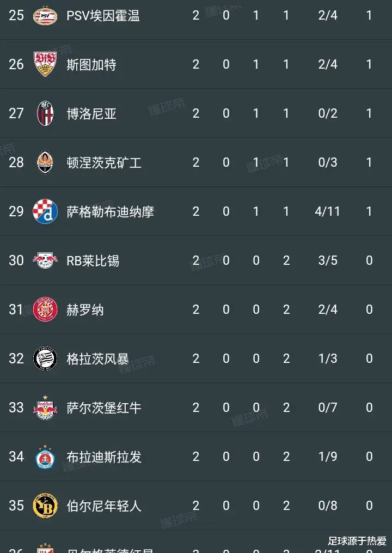Select the Red Bull Salzburg logo
Image resolution: width=392 pixels, height=553 pixels.
(x=45, y=408)
